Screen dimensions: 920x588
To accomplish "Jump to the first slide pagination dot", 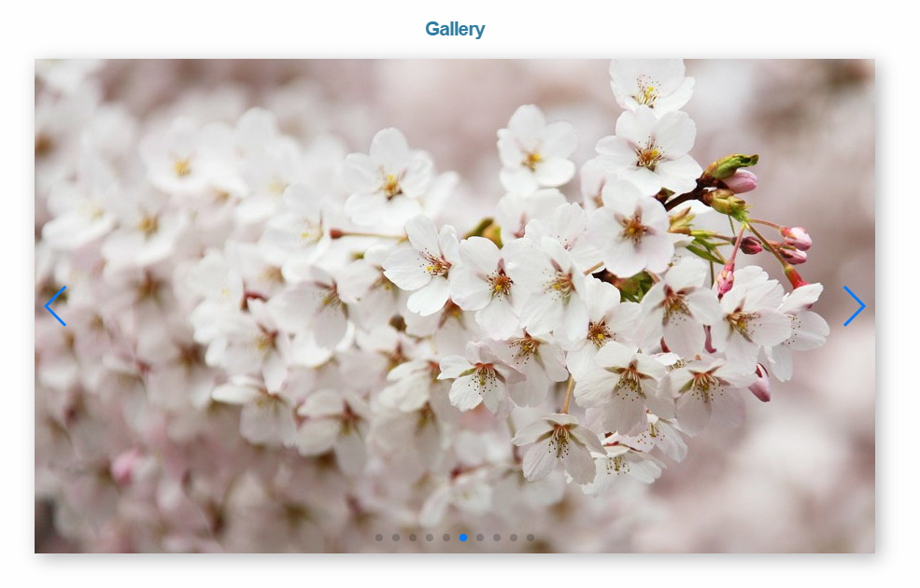I will pos(378,538).
